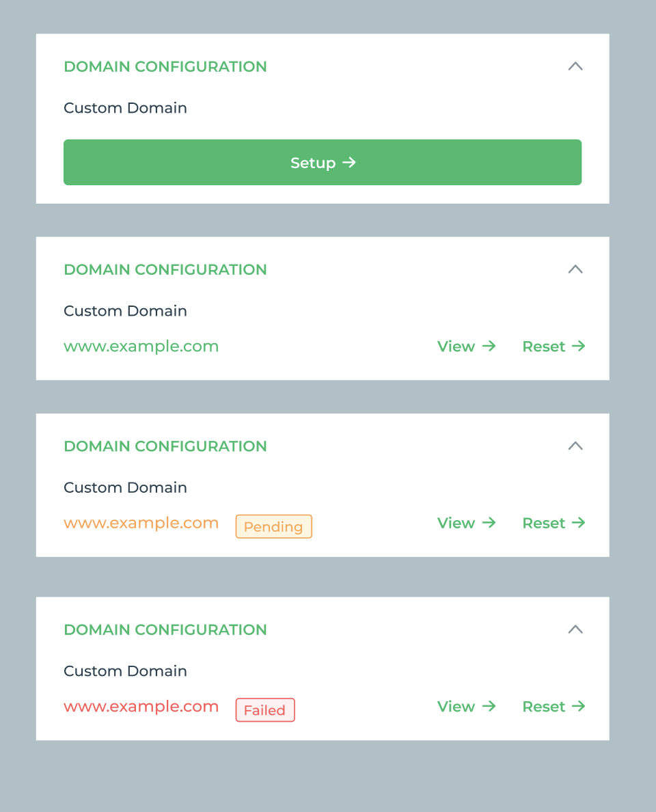Click the green www.example.com domain link
Screen dimensions: 656x812
pyautogui.click(x=141, y=346)
